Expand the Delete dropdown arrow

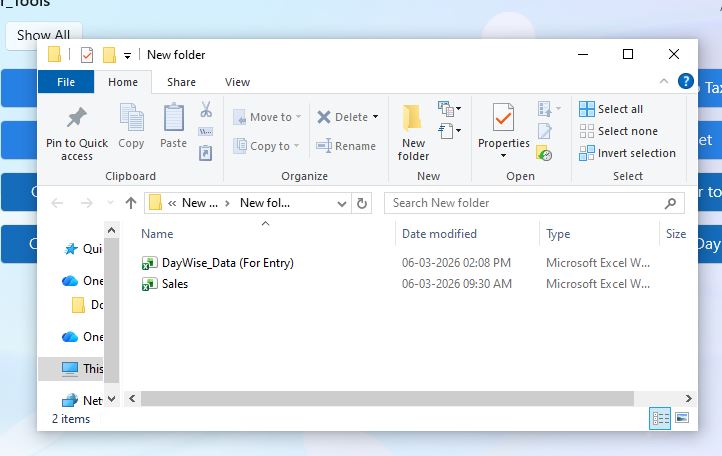376,117
